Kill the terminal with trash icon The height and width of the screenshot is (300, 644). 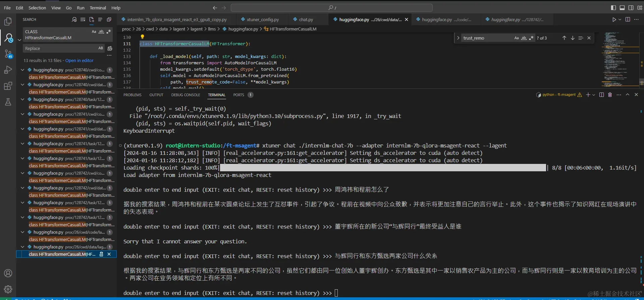(x=610, y=95)
